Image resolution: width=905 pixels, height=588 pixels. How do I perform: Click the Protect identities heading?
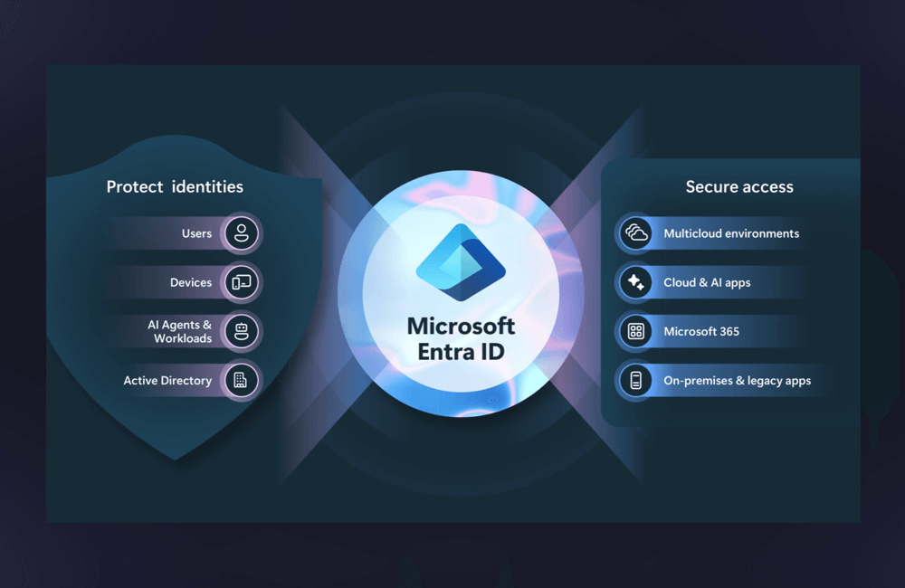tap(175, 187)
